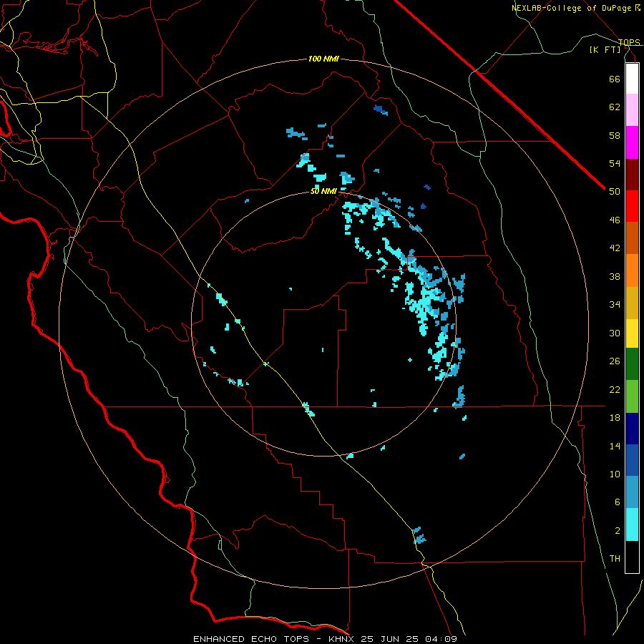Click the "42" scale value
This screenshot has height=644, width=644.
(x=615, y=248)
